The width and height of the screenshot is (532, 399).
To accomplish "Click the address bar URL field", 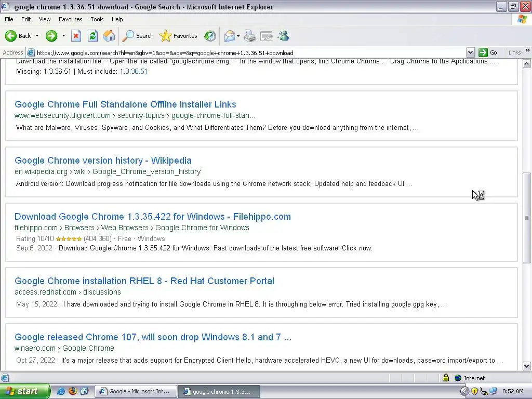I will point(250,52).
